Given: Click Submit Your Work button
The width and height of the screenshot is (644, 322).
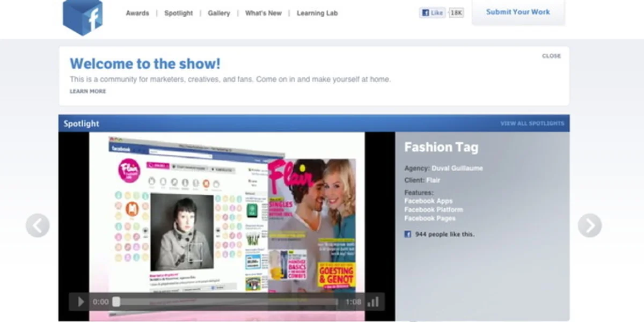Looking at the screenshot, I should 518,12.
